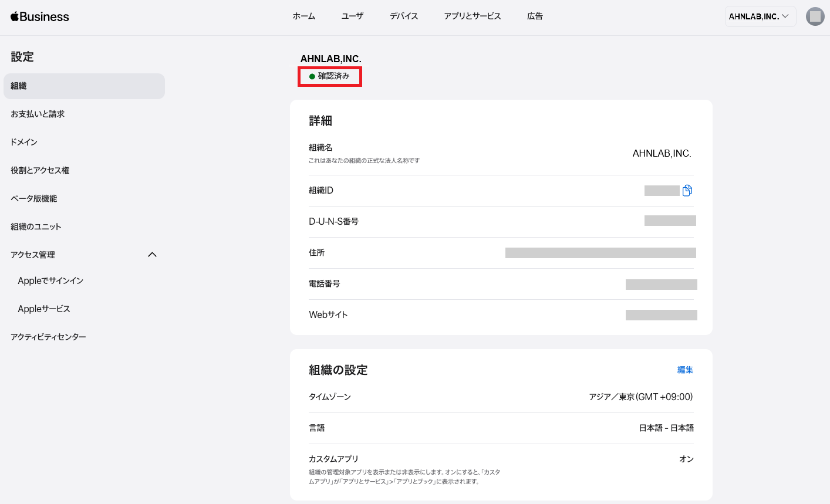Collapse the アクセス管理 section chevron

click(x=152, y=255)
